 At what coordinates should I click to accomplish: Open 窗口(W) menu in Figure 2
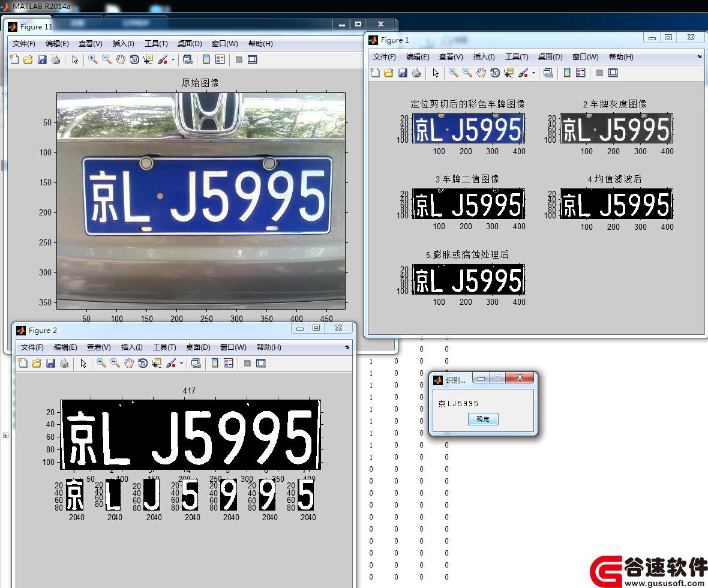233,347
